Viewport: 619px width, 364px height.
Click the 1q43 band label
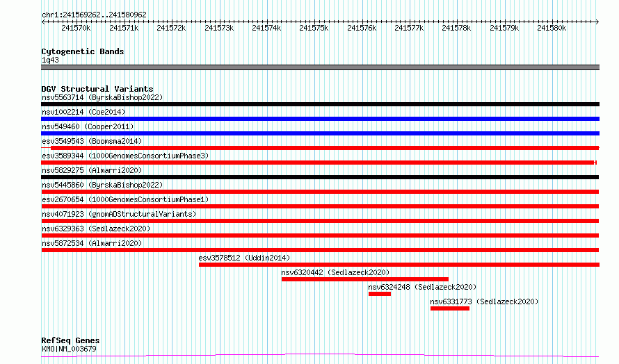[50, 60]
